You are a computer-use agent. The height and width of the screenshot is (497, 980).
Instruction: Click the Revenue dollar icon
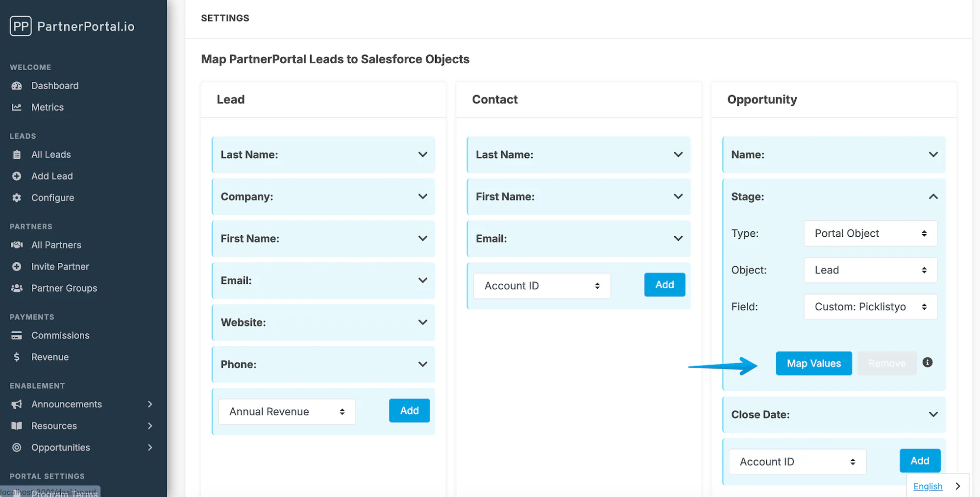[17, 357]
